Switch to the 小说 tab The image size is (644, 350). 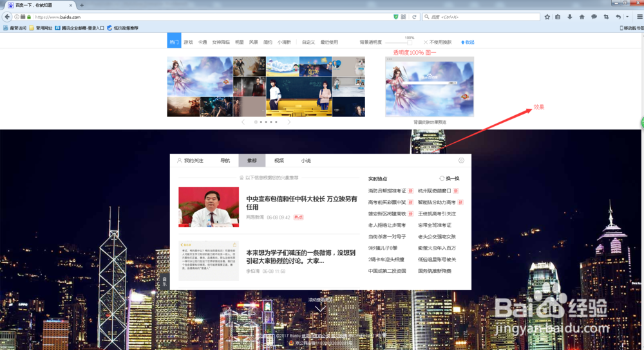click(x=306, y=160)
